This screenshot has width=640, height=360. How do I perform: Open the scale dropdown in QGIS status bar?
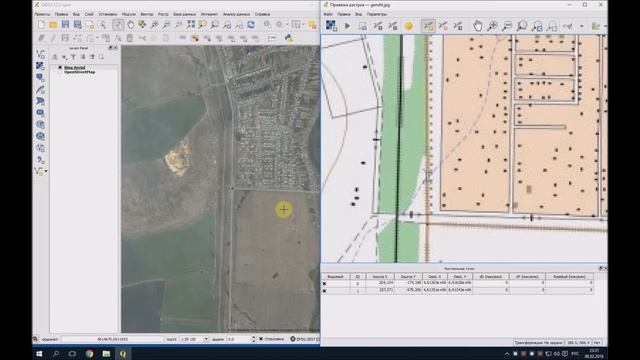point(206,339)
